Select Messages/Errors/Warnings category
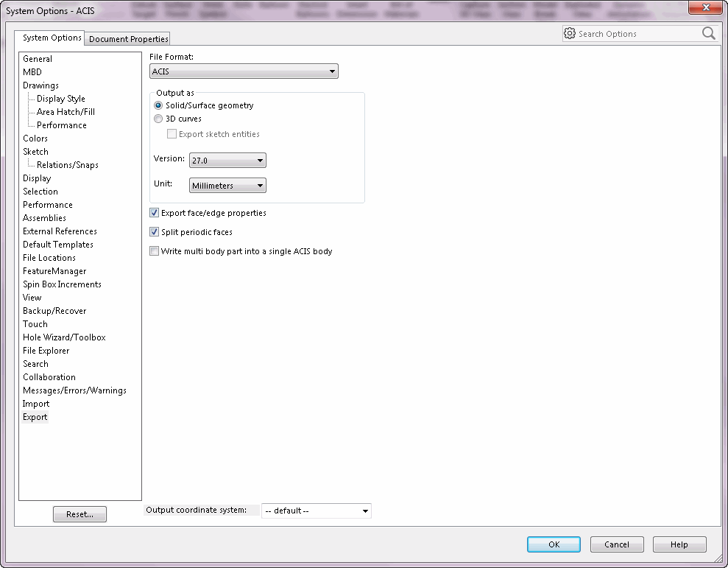Viewport: 728px width, 568px height. tap(75, 390)
